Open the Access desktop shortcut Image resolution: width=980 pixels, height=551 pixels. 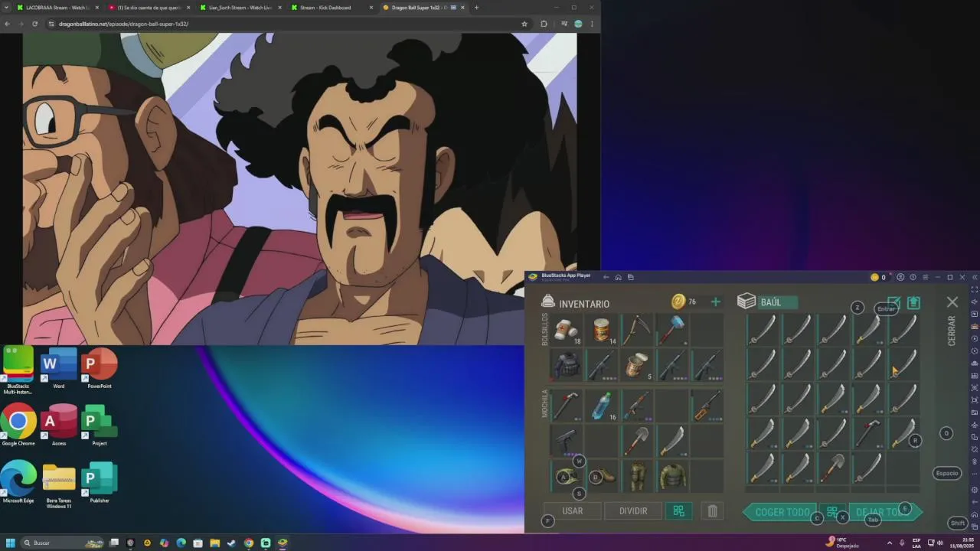coord(59,426)
